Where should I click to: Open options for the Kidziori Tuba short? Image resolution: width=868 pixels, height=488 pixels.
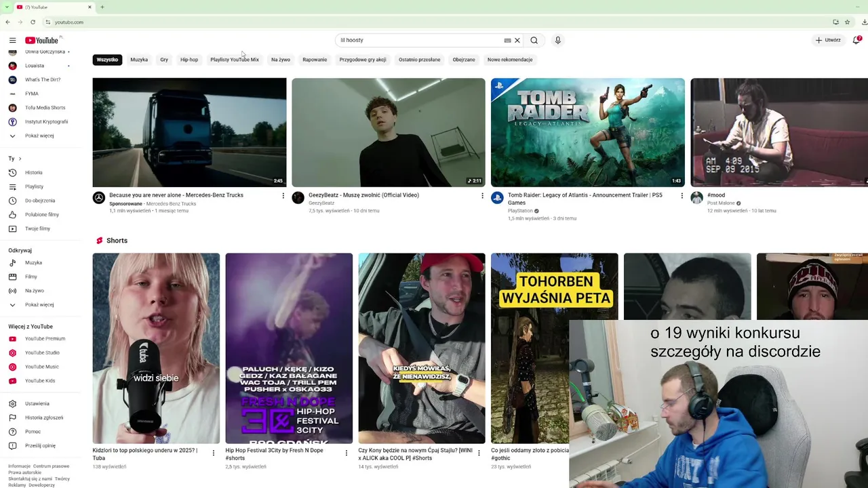point(214,453)
